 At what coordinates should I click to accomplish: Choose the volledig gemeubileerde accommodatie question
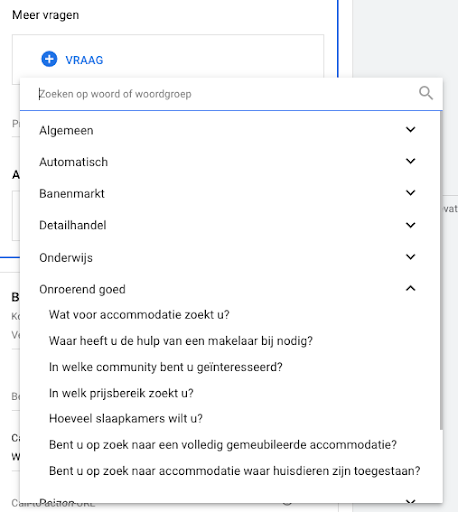(223, 445)
